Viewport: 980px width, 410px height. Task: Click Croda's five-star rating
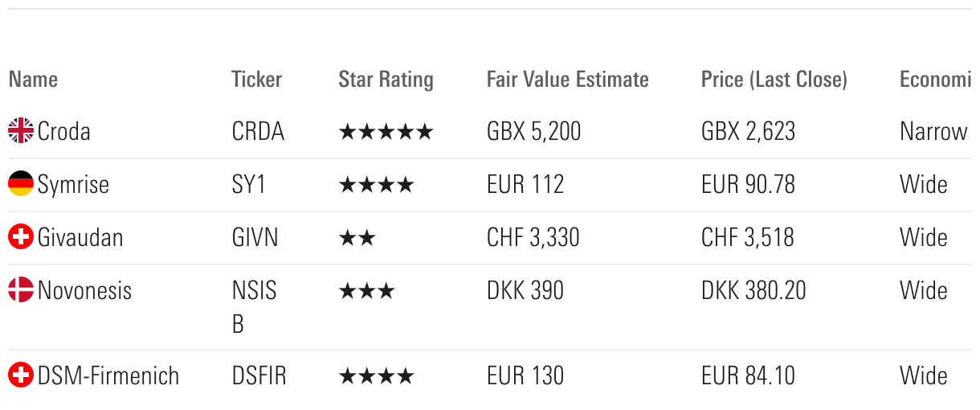coord(386,132)
